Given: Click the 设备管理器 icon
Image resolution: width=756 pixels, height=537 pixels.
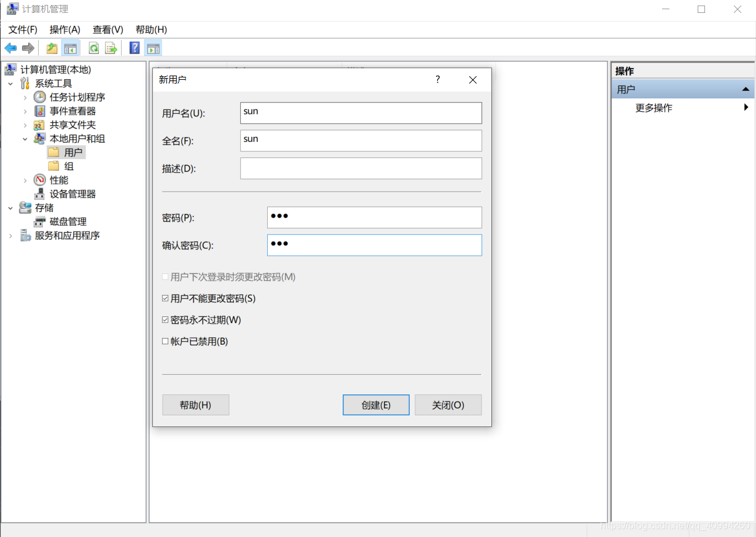Looking at the screenshot, I should coord(40,194).
